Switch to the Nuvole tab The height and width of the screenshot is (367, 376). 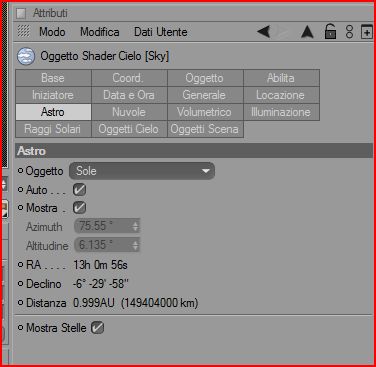point(129,112)
